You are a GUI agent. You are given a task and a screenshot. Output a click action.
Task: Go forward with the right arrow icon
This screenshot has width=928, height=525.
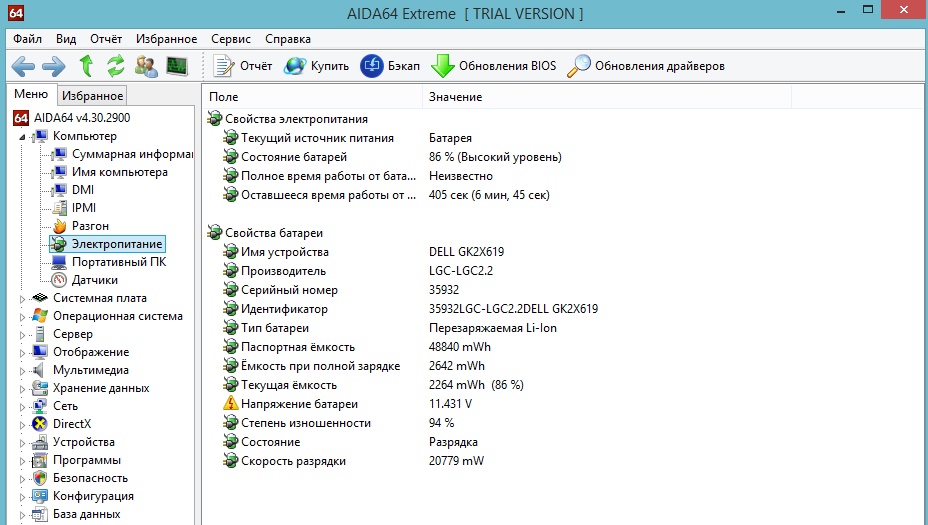pos(54,66)
